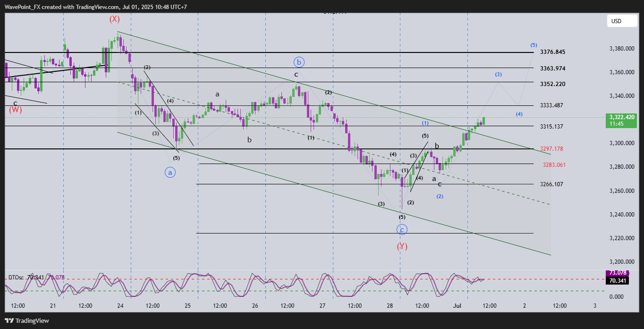Select the red 3283.061 level label

[554, 165]
